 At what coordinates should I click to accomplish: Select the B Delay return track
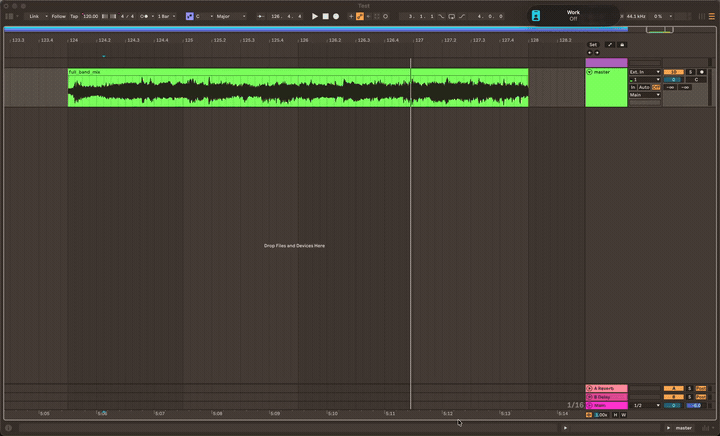tap(606, 397)
